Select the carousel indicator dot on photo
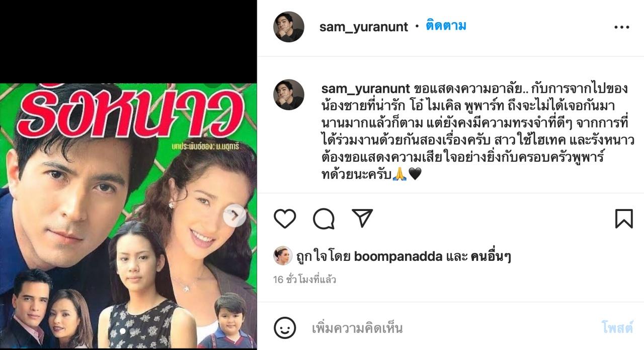 [123, 331]
